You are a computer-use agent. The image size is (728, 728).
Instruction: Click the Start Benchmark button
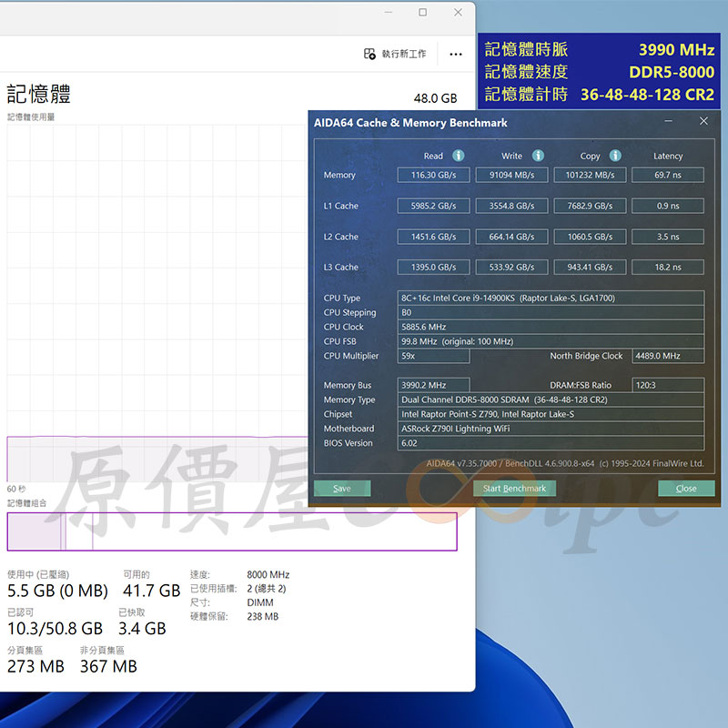pyautogui.click(x=514, y=489)
